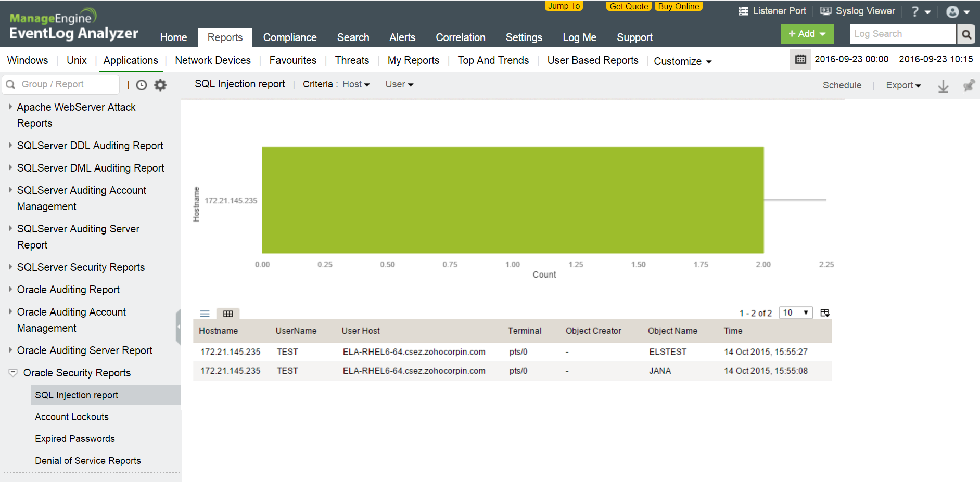Viewport: 980px width, 482px height.
Task: Click the report settings gear icon
Action: pos(160,85)
